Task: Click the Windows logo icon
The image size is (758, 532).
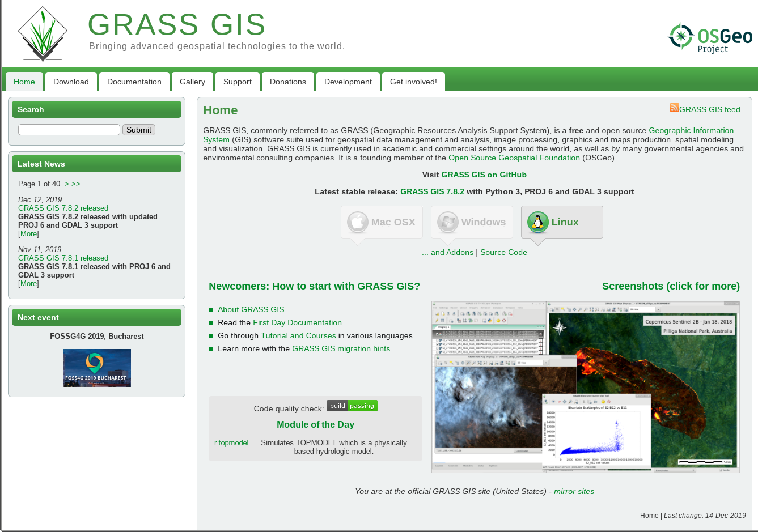Action: coord(448,222)
